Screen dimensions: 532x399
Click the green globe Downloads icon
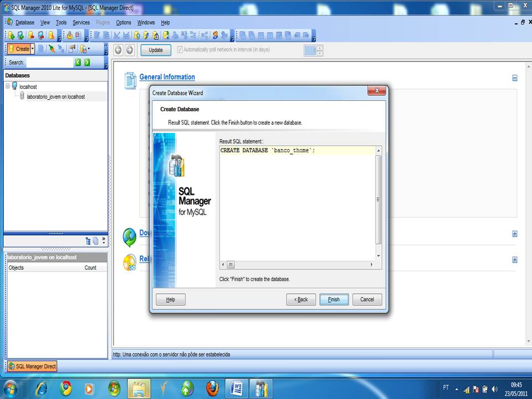click(129, 237)
